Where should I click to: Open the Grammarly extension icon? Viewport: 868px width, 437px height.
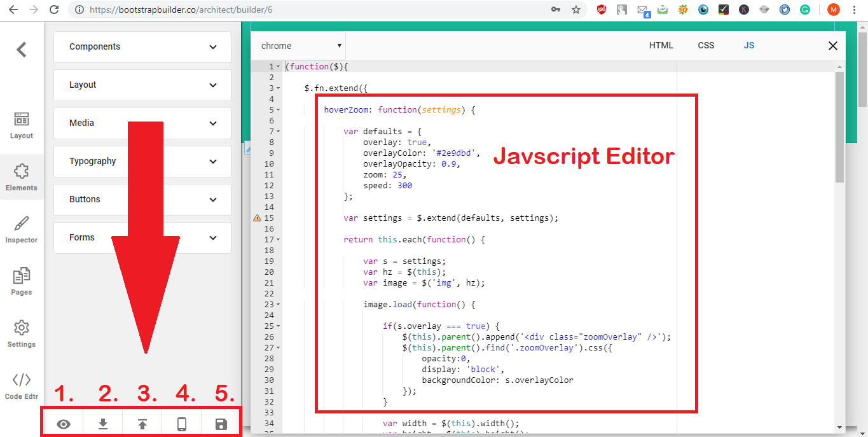[805, 10]
